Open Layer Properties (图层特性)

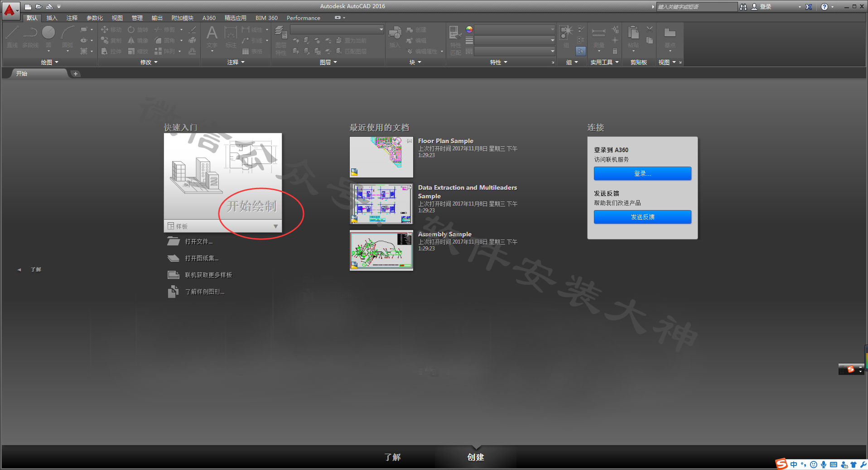pos(281,40)
